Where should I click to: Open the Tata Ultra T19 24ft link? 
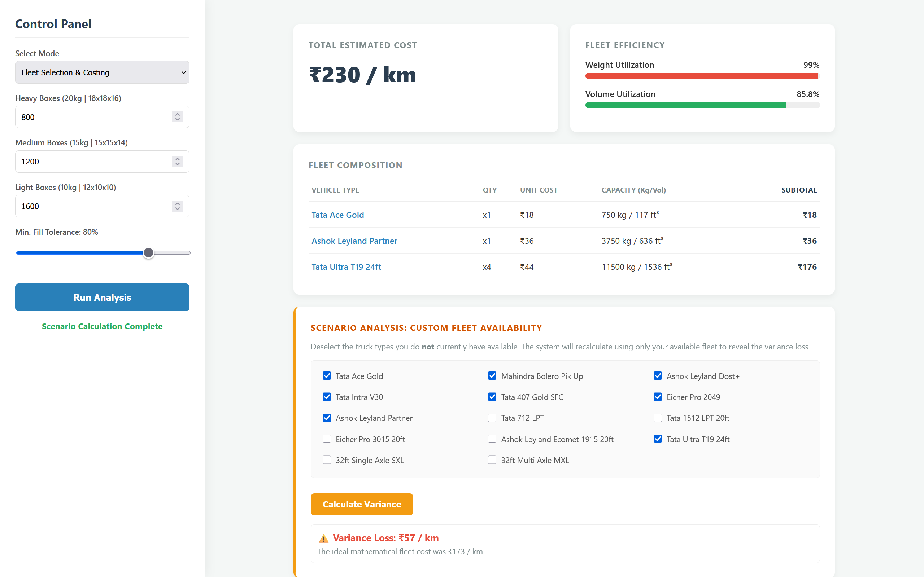(346, 267)
